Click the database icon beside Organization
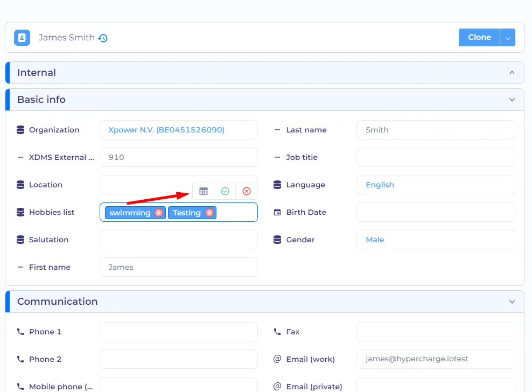The image size is (532, 392). coord(20,130)
